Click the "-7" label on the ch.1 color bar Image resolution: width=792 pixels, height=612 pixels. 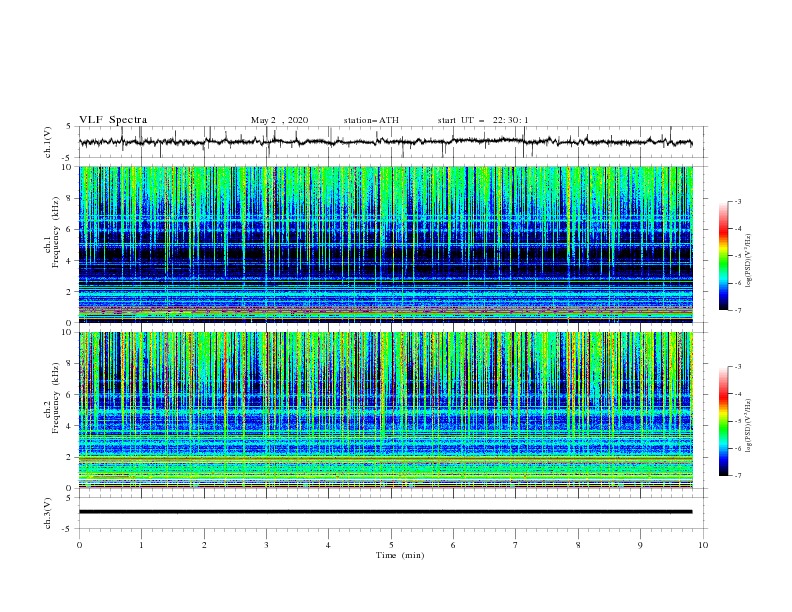click(737, 310)
